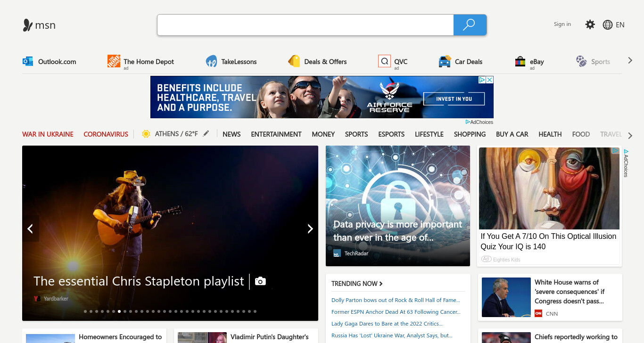
Task: Click the TakeLessons icon
Action: (x=212, y=61)
